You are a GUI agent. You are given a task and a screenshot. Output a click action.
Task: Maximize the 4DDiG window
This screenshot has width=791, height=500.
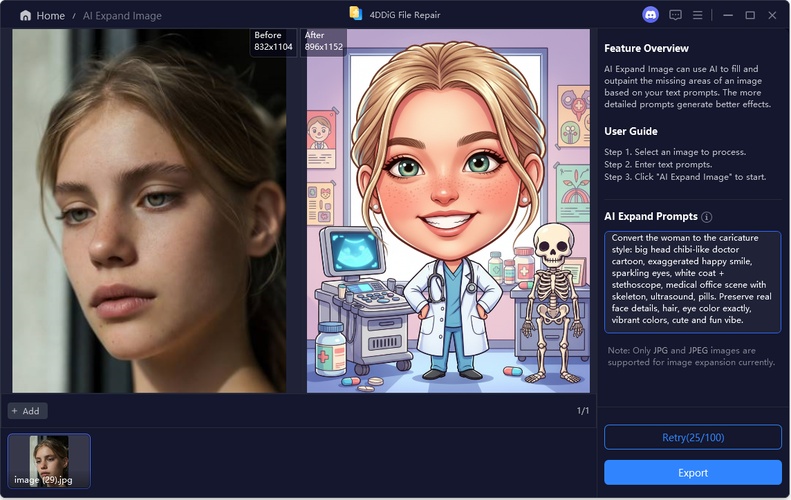click(750, 15)
